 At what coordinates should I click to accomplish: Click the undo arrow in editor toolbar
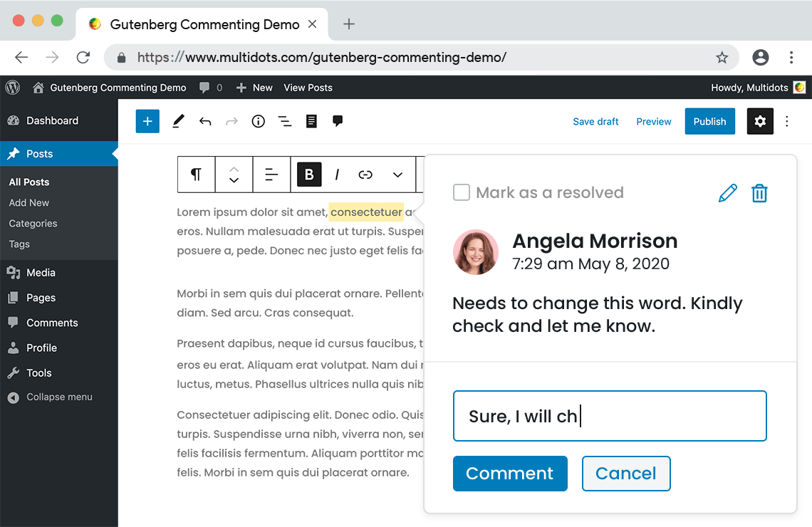point(205,122)
